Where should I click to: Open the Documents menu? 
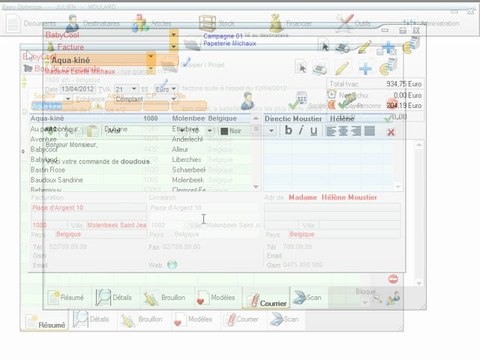pos(32,23)
